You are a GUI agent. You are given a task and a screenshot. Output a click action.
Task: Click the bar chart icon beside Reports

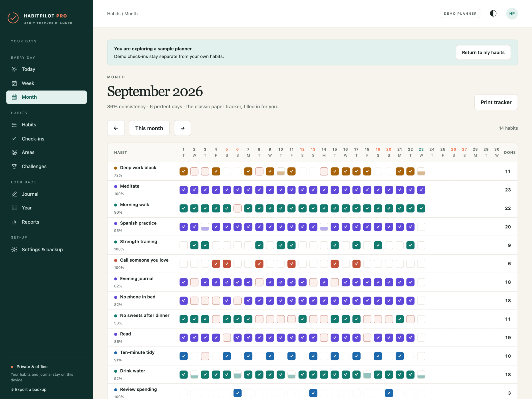click(x=14, y=222)
